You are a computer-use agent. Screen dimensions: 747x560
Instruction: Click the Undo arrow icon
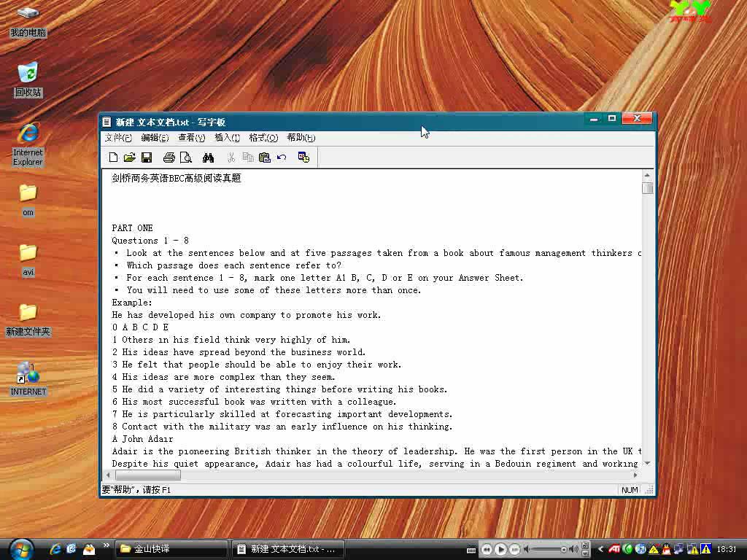[x=282, y=157]
